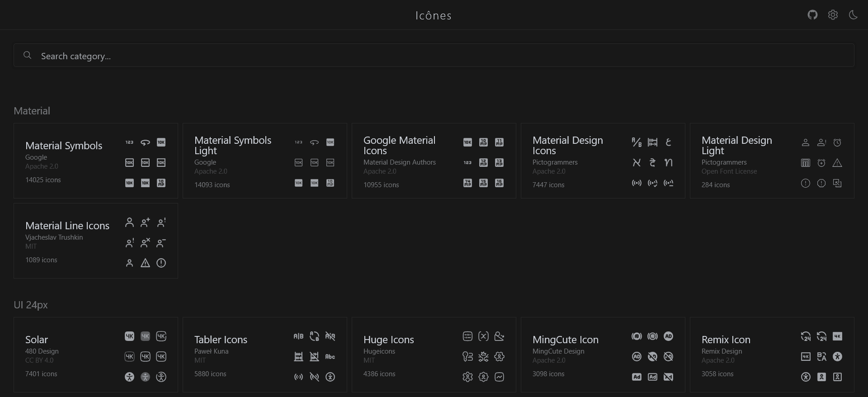868x397 pixels.
Task: Click the alarm clock icon in Material Design Light
Action: (837, 143)
